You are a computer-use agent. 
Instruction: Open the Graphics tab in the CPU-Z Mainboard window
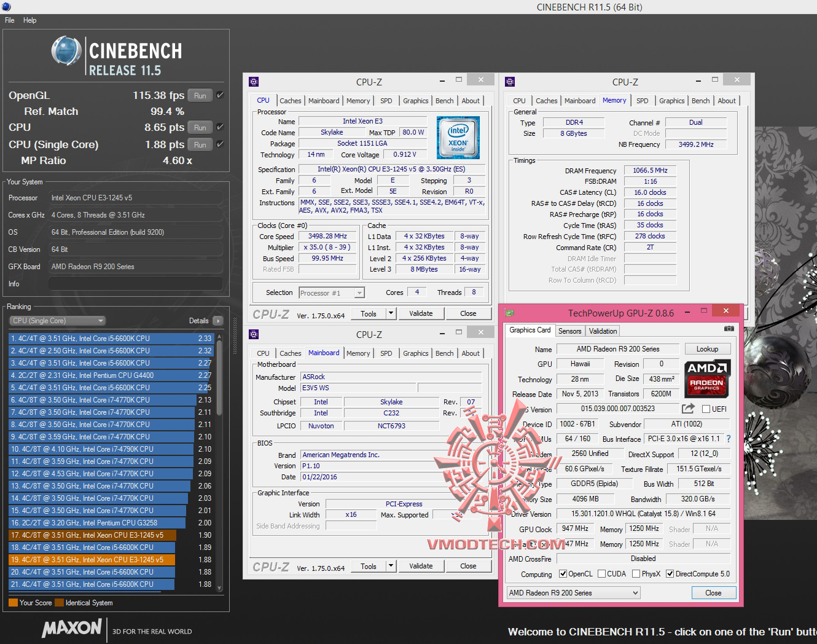click(416, 353)
